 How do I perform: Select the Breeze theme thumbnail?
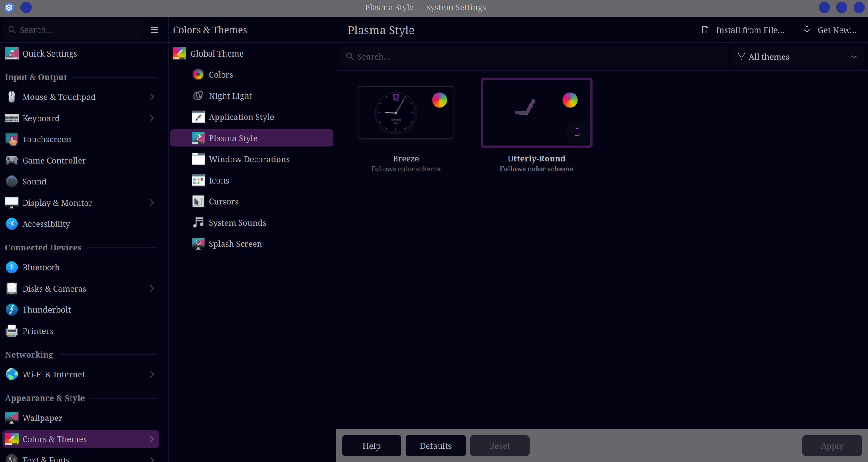coord(406,113)
